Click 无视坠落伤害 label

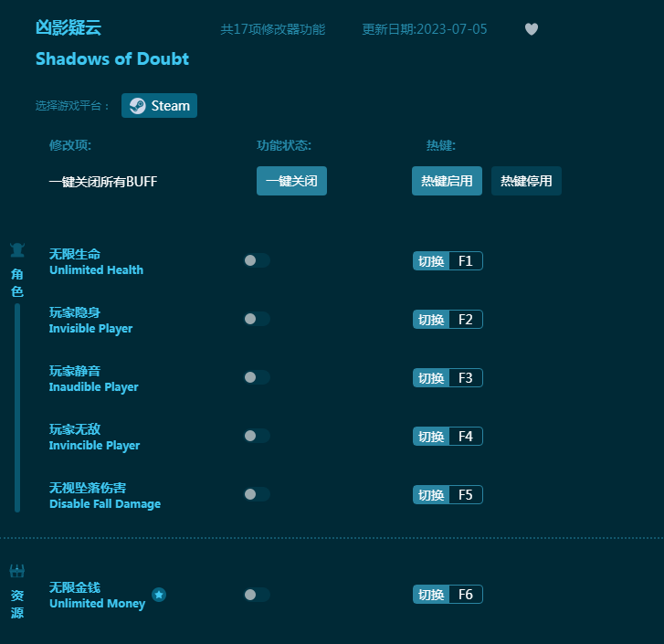click(88, 488)
